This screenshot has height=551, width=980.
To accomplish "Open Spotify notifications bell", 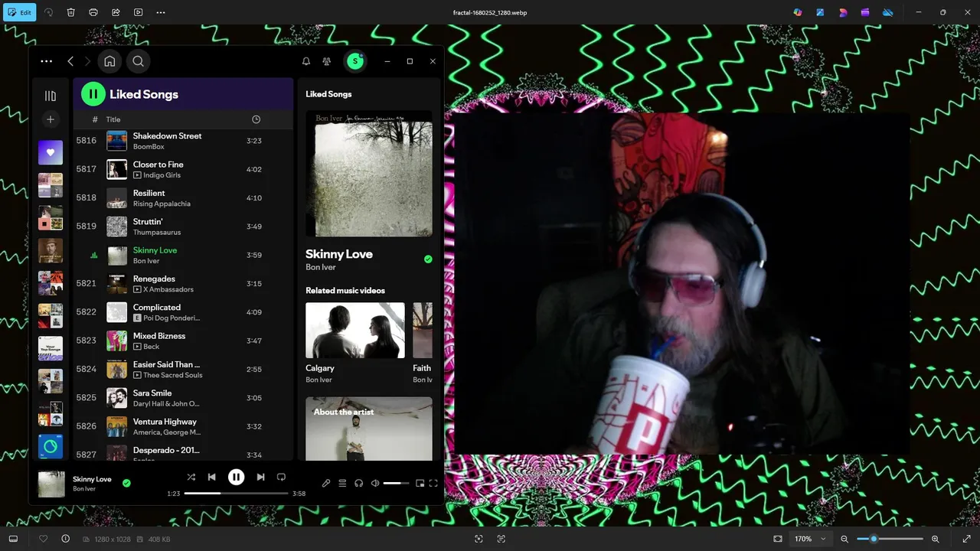I will [x=306, y=61].
